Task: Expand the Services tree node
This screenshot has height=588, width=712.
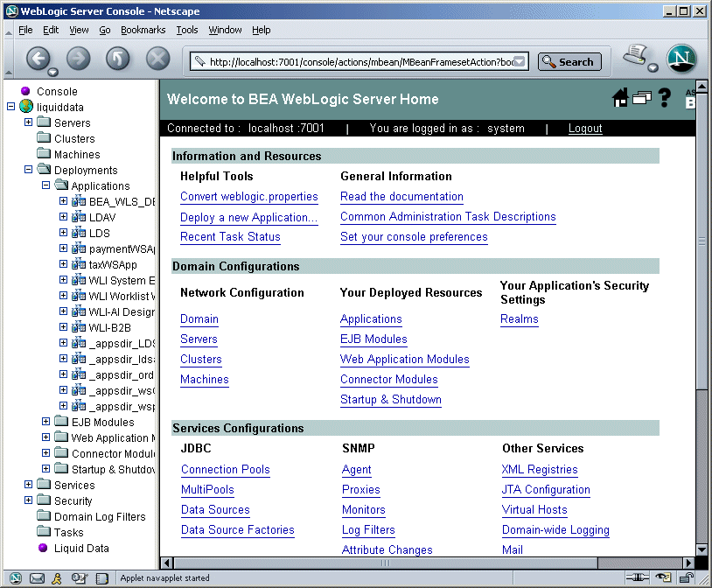Action: click(x=28, y=485)
